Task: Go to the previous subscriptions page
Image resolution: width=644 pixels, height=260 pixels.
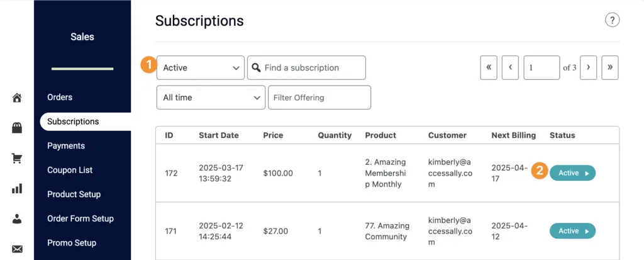Action: (x=510, y=67)
